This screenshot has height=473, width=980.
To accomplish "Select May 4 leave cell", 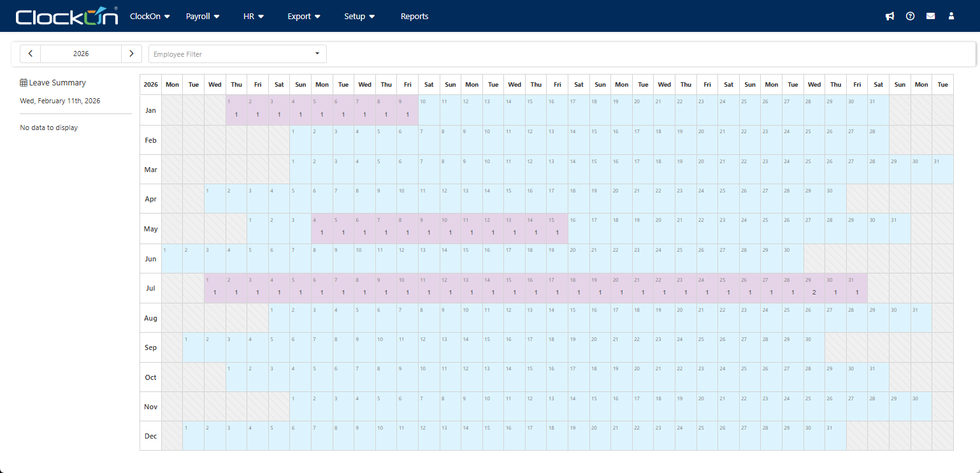I will click(322, 229).
